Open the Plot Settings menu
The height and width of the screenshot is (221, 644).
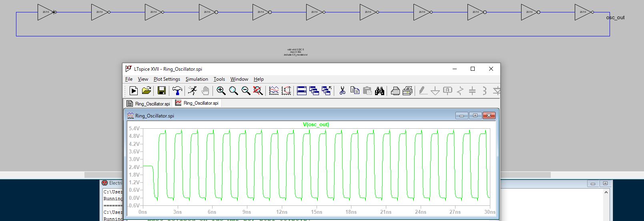click(x=167, y=79)
